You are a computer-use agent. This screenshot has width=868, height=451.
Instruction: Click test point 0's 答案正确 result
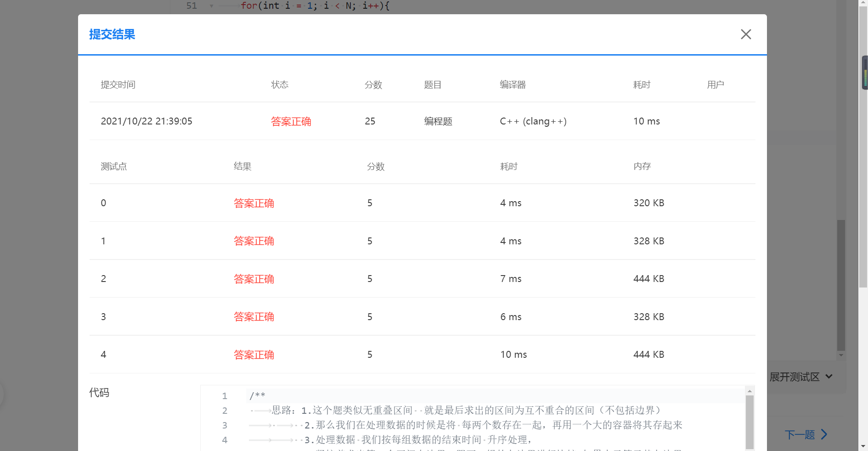coord(254,203)
